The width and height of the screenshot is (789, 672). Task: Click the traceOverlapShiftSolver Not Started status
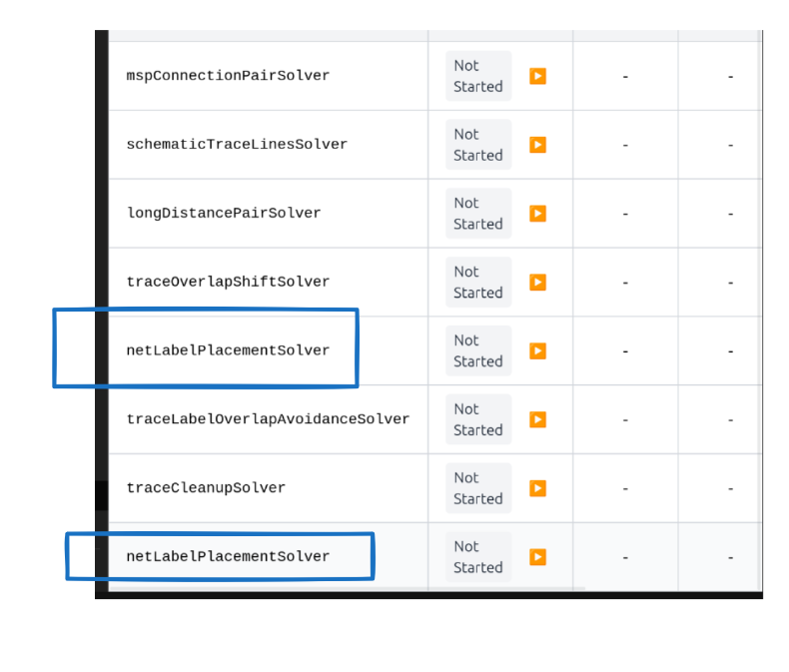point(477,283)
